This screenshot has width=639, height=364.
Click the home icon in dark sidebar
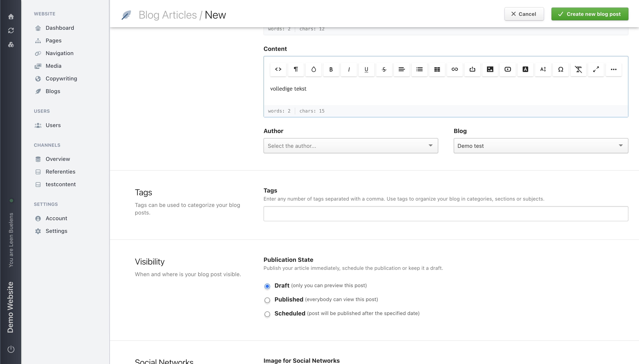pyautogui.click(x=11, y=16)
